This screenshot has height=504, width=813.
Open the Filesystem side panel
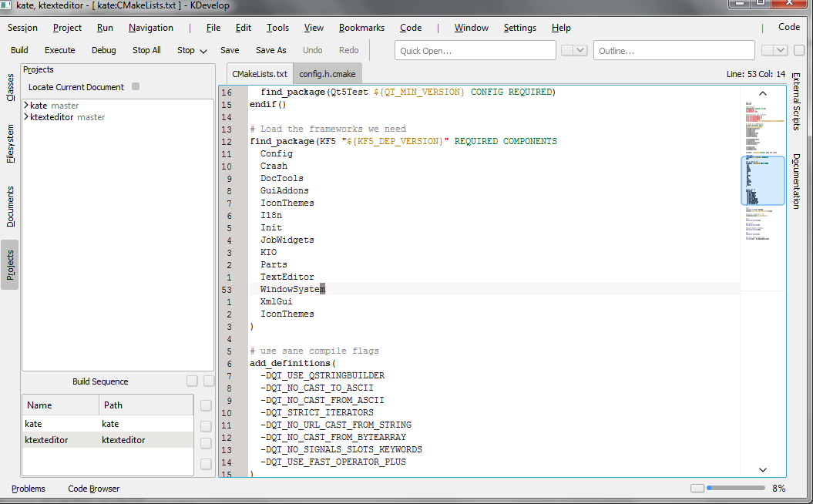(x=10, y=143)
